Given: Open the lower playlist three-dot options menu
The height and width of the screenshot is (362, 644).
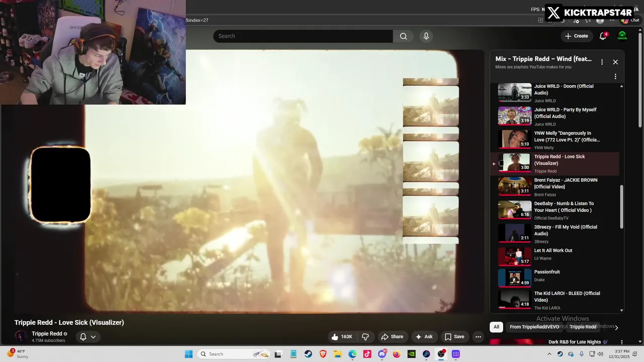Looking at the screenshot, I should click(615, 76).
